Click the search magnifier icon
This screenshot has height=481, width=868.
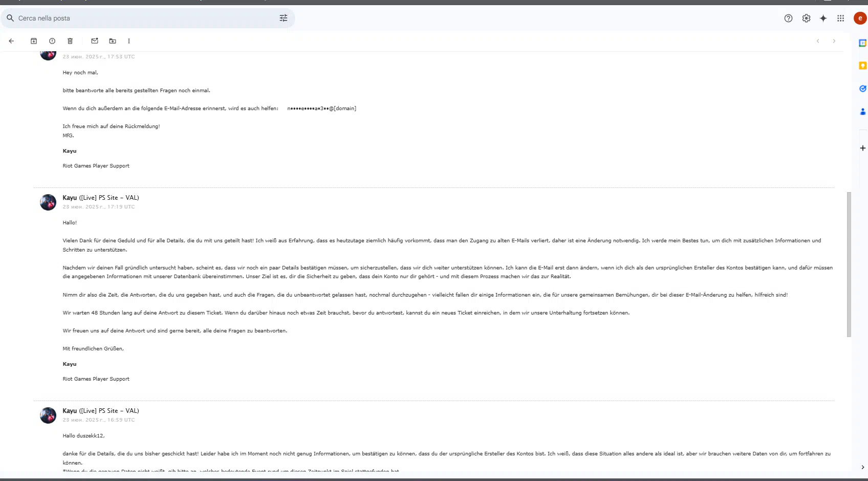[x=10, y=18]
